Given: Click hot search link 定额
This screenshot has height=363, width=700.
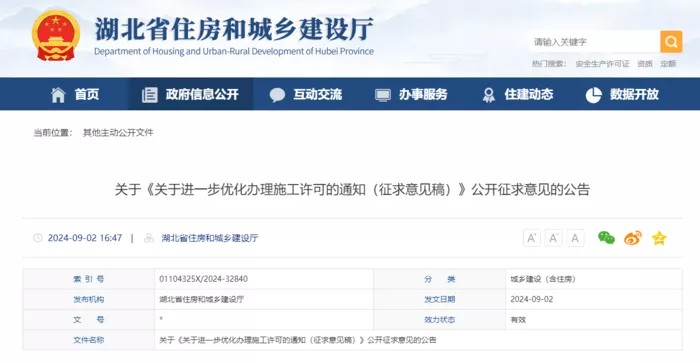Looking at the screenshot, I should 668,64.
